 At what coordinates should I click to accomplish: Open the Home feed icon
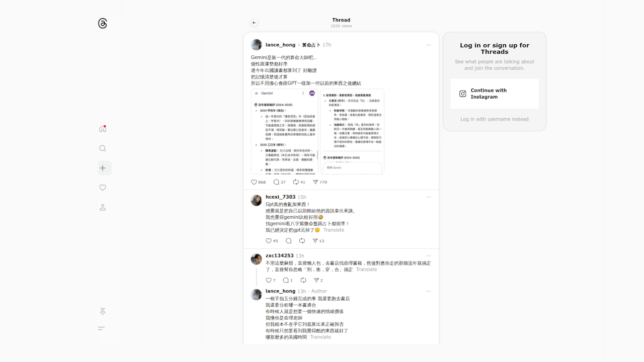click(103, 129)
